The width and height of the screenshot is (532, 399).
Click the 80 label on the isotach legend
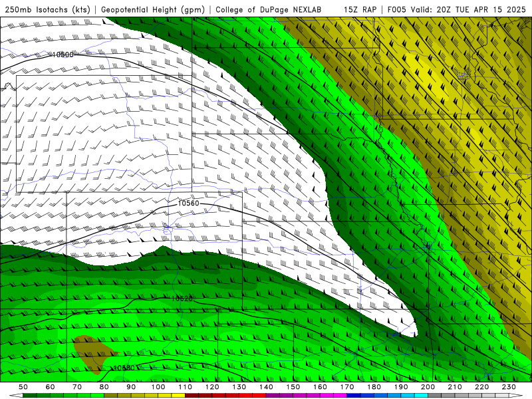coord(104,387)
